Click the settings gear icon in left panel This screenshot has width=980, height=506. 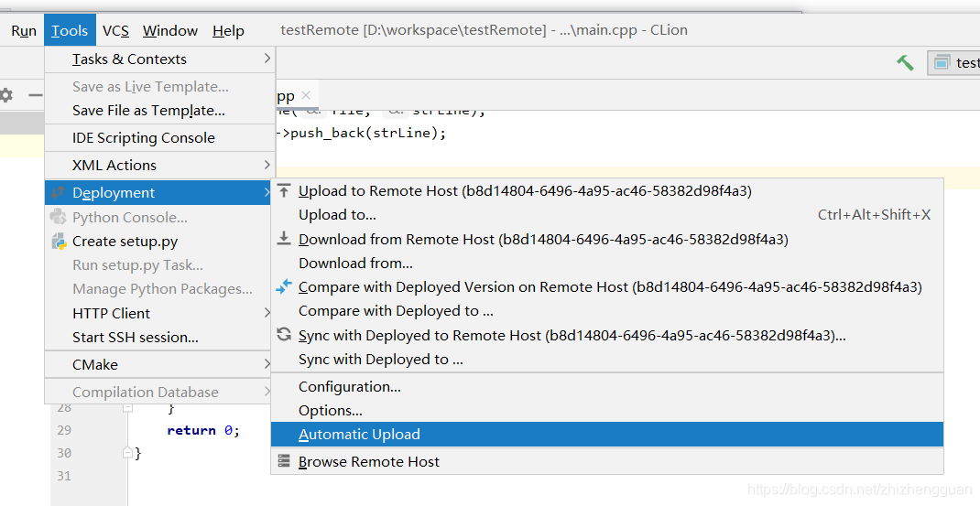coord(5,95)
